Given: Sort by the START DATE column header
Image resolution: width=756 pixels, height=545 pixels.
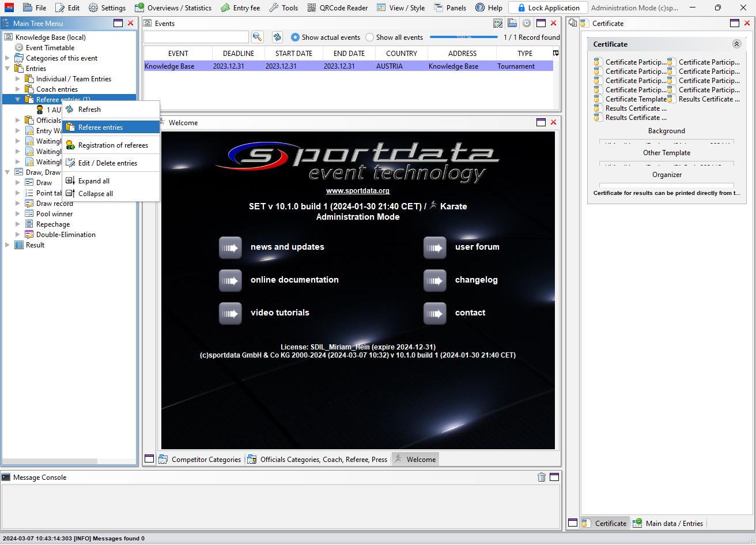Looking at the screenshot, I should [x=294, y=53].
